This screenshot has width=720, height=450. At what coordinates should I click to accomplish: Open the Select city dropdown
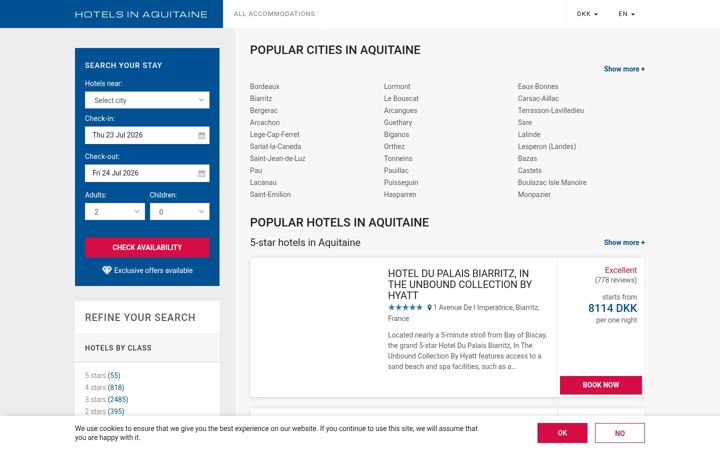pyautogui.click(x=147, y=100)
